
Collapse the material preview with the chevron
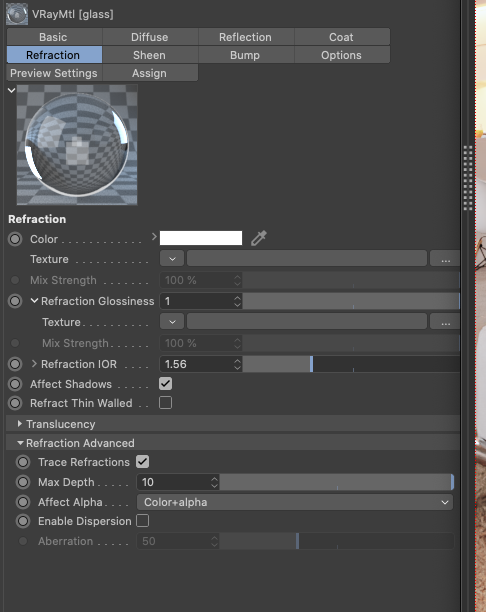pyautogui.click(x=11, y=90)
